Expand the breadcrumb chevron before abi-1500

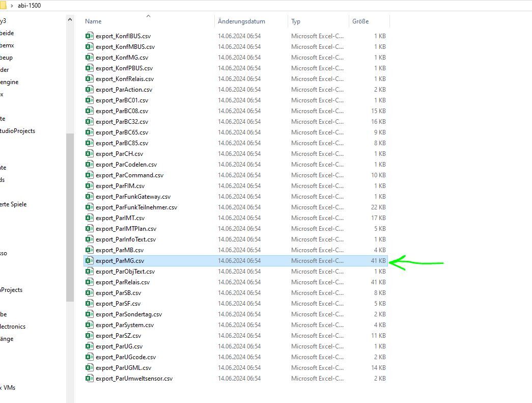click(x=12, y=6)
